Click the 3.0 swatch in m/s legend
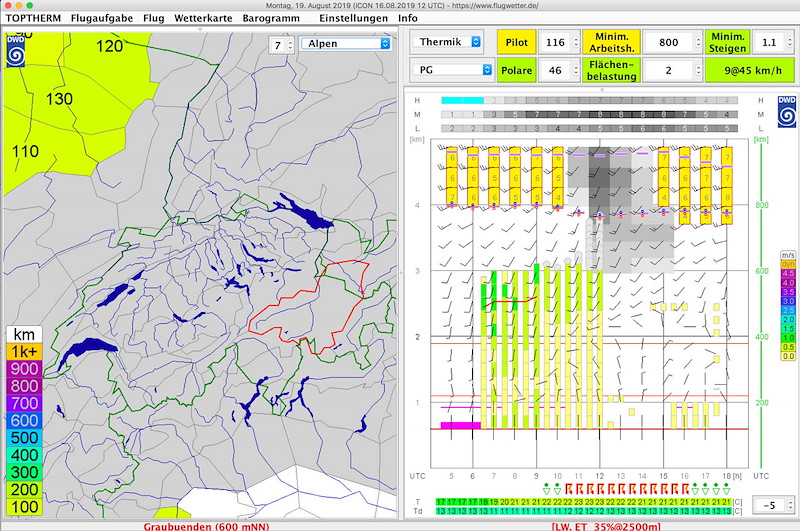The width and height of the screenshot is (800, 531). coord(788,301)
